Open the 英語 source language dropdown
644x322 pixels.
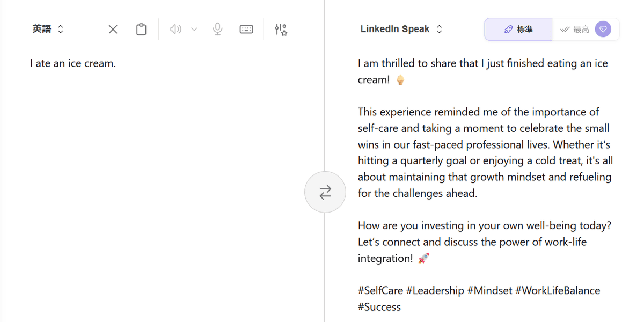(x=48, y=30)
